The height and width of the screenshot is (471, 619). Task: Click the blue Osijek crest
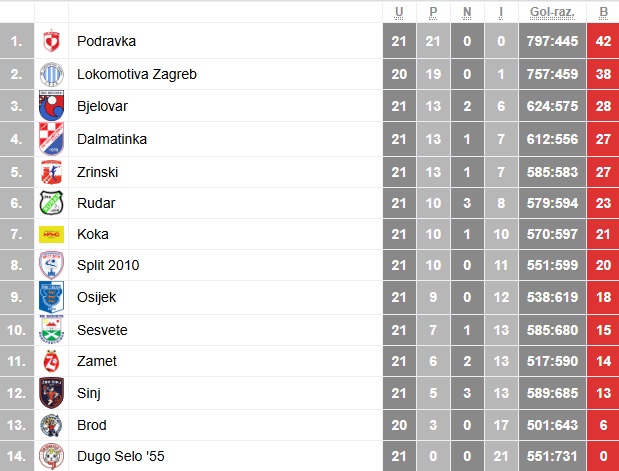tap(51, 297)
